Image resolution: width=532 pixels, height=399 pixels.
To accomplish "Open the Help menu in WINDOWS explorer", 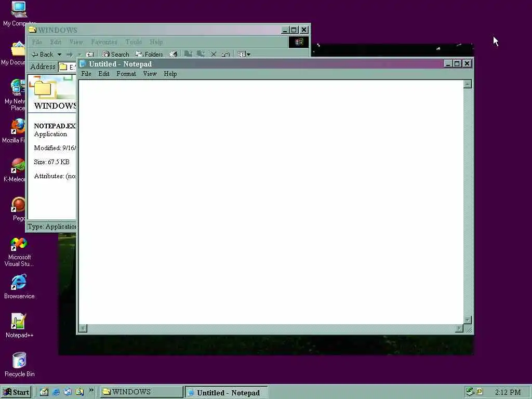I will (156, 42).
